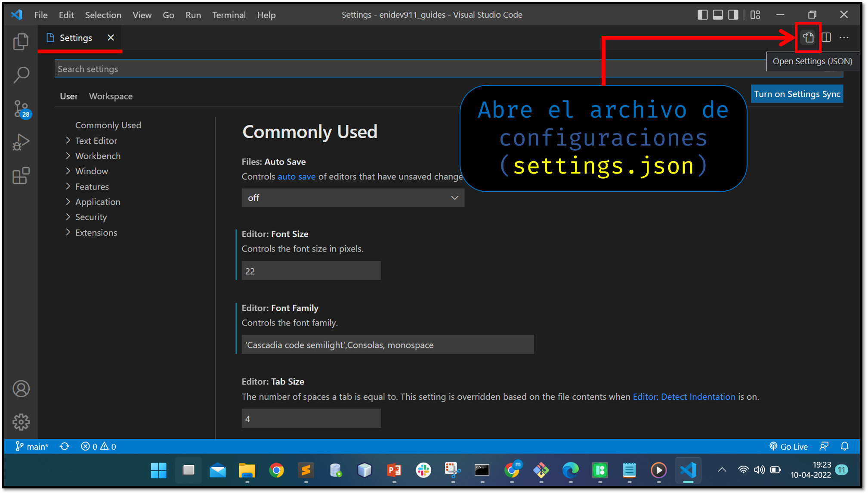The image size is (868, 494).
Task: Click the Split Editor Right icon
Action: (x=826, y=37)
